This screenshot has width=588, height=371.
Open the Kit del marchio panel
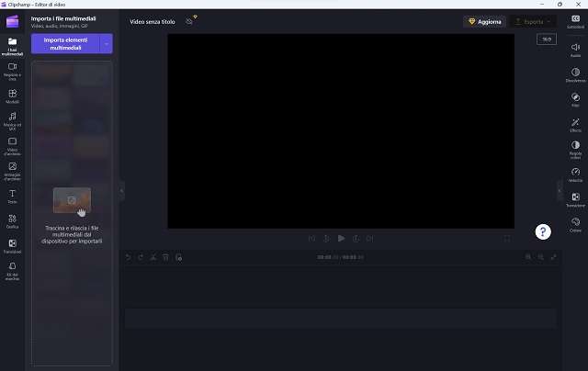(13, 270)
